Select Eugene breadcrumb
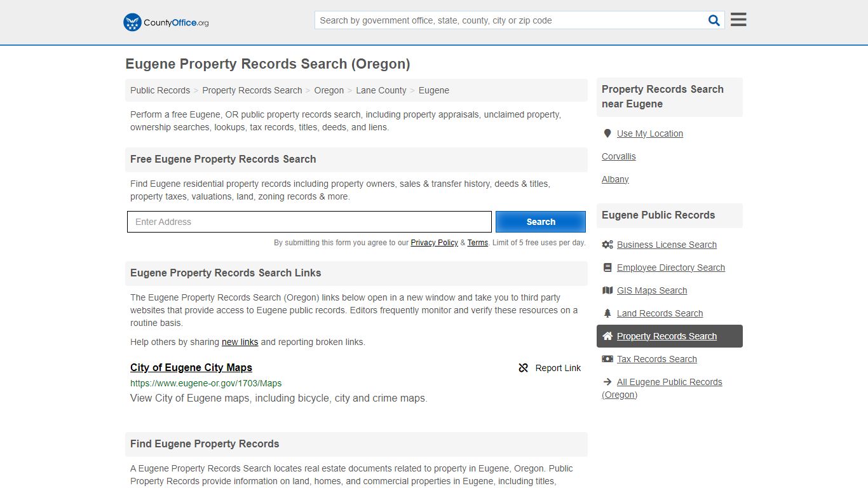 [x=434, y=90]
